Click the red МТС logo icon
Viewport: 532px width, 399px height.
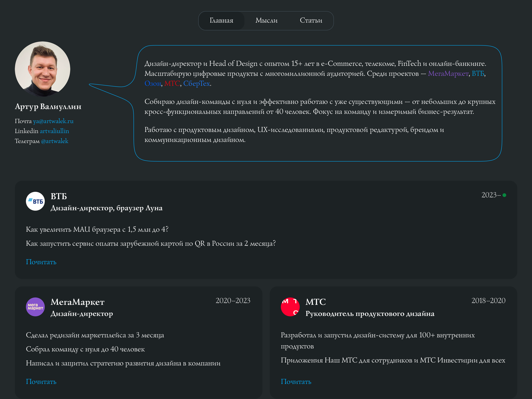pos(290,307)
